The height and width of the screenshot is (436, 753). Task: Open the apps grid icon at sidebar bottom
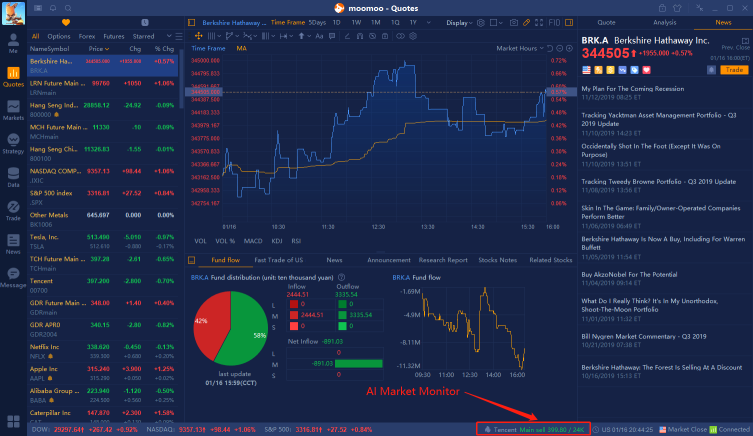[13, 422]
